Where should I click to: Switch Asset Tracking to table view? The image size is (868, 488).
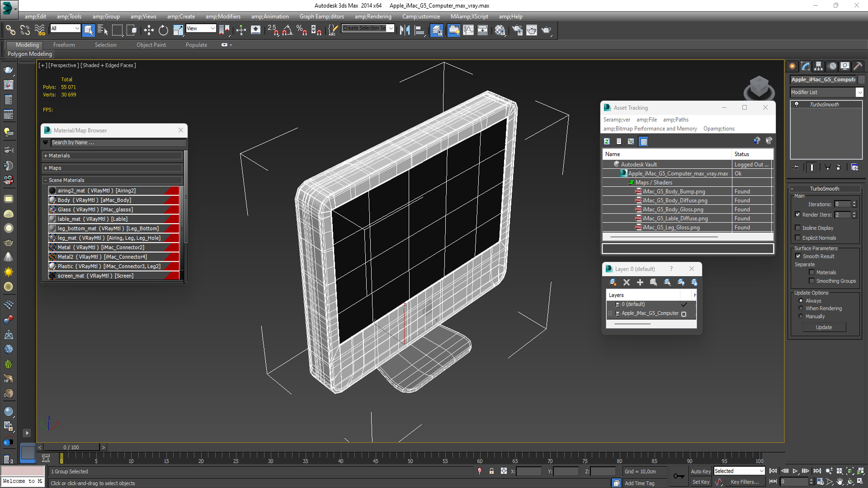click(644, 141)
